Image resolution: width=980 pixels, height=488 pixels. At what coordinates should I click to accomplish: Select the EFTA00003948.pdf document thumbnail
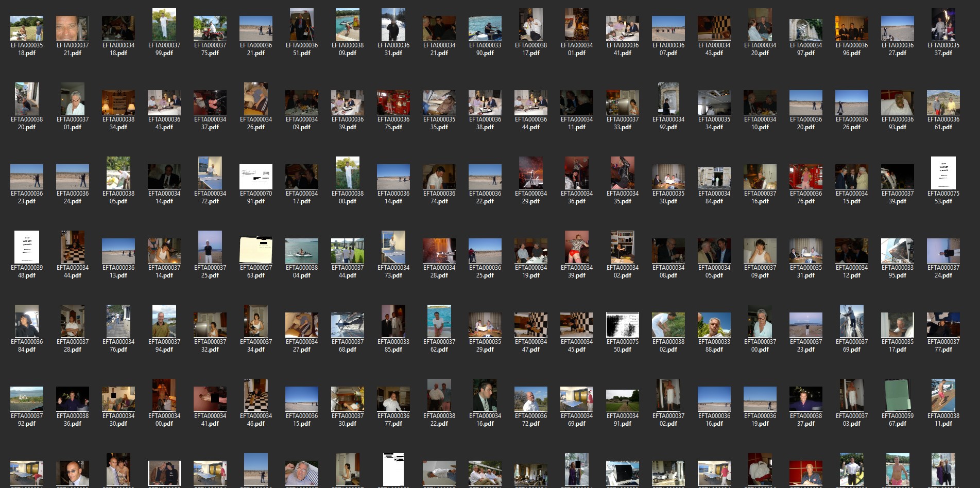[27, 247]
